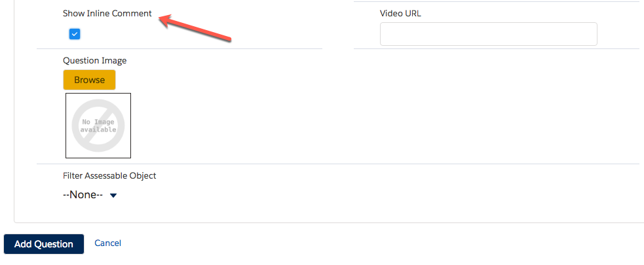Open the Filter Assessable Object dropdown
644x265 pixels.
pyautogui.click(x=90, y=194)
